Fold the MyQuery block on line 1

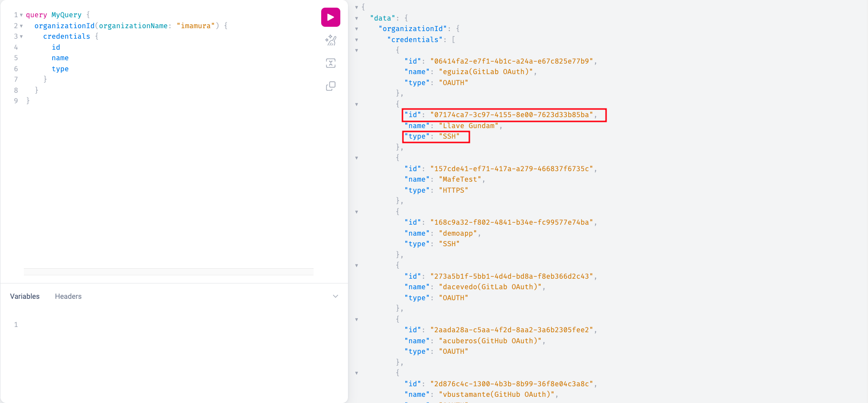21,15
